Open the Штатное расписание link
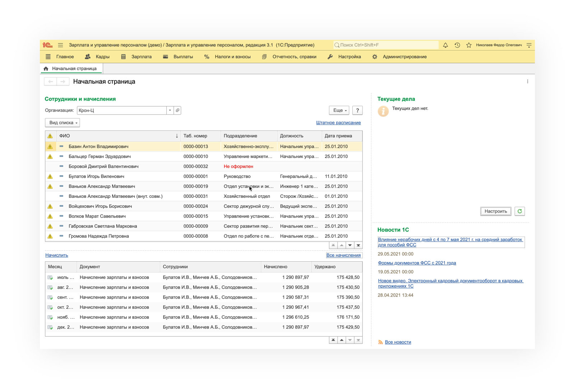The width and height of the screenshot is (578, 392). [338, 123]
